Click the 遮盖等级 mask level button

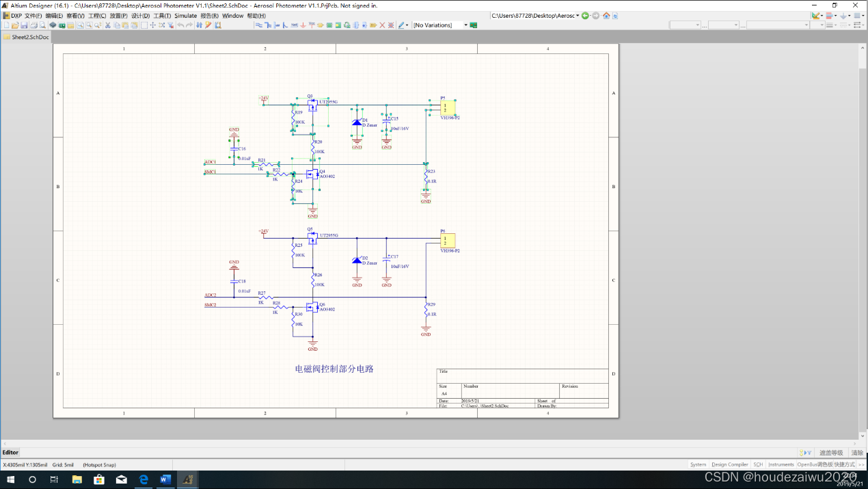pos(832,453)
